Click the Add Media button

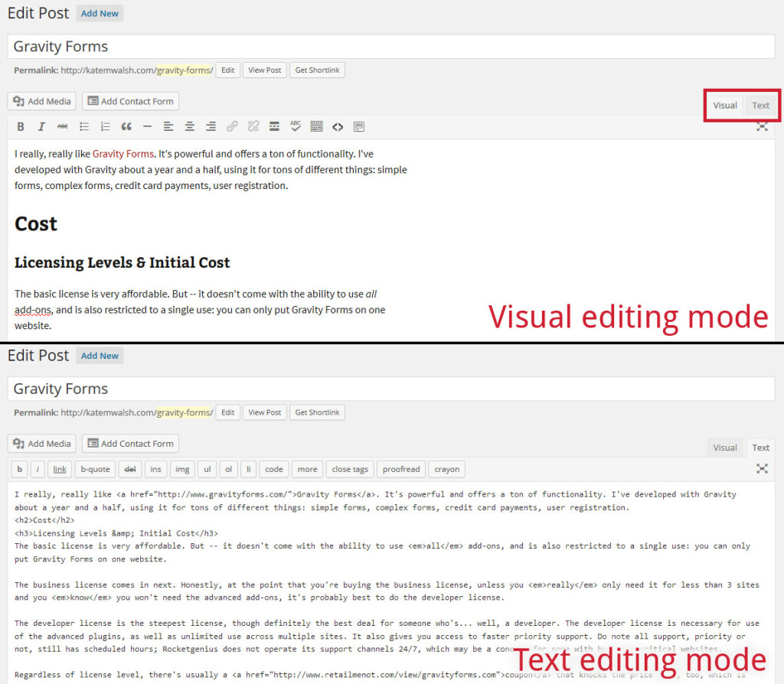pyautogui.click(x=41, y=100)
